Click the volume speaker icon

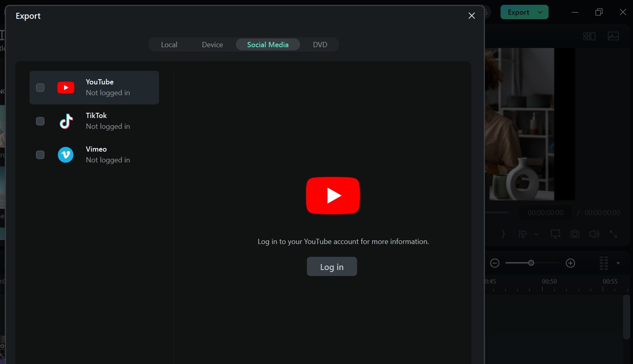coord(594,234)
